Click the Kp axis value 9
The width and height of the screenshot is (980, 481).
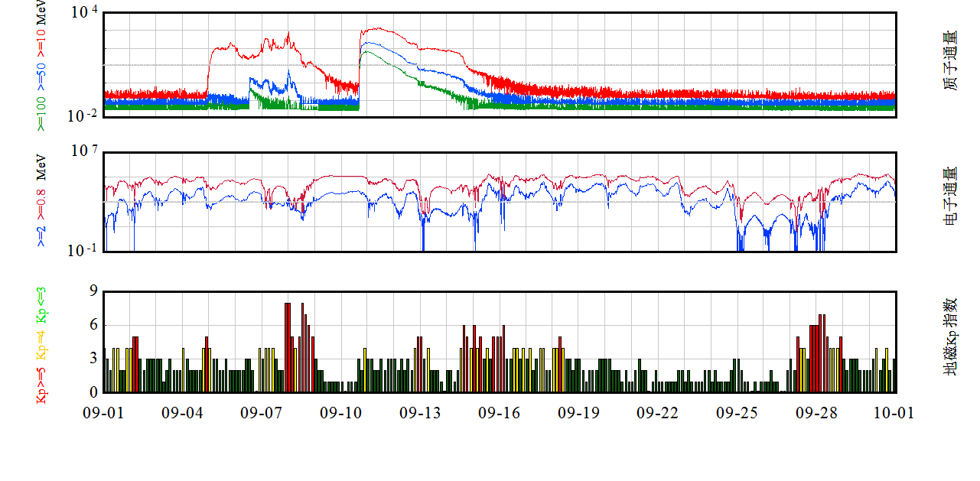(x=94, y=291)
